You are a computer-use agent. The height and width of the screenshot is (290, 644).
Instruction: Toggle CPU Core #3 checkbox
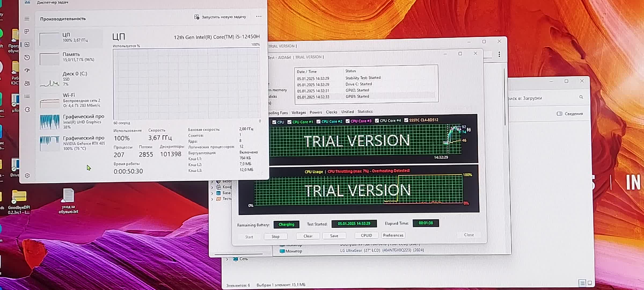tap(347, 121)
